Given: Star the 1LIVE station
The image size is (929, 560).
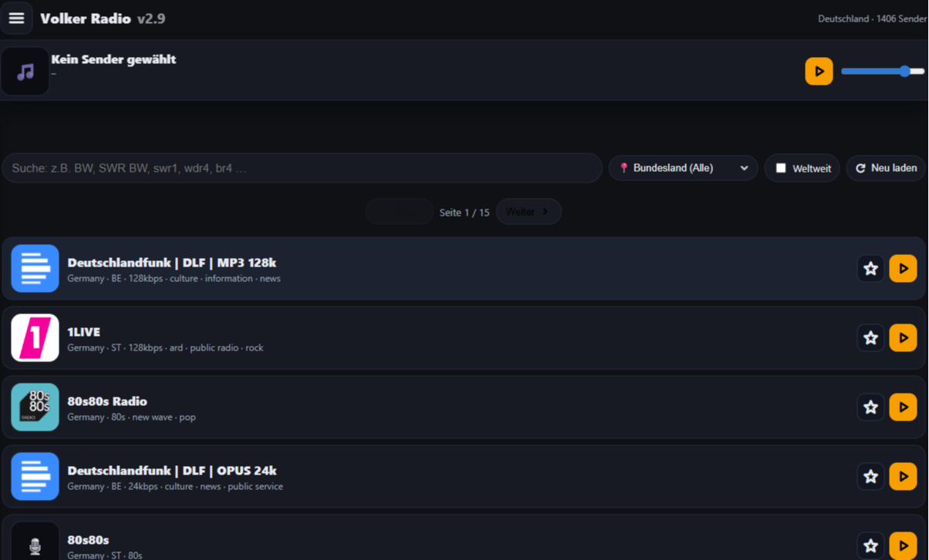Looking at the screenshot, I should tap(870, 338).
